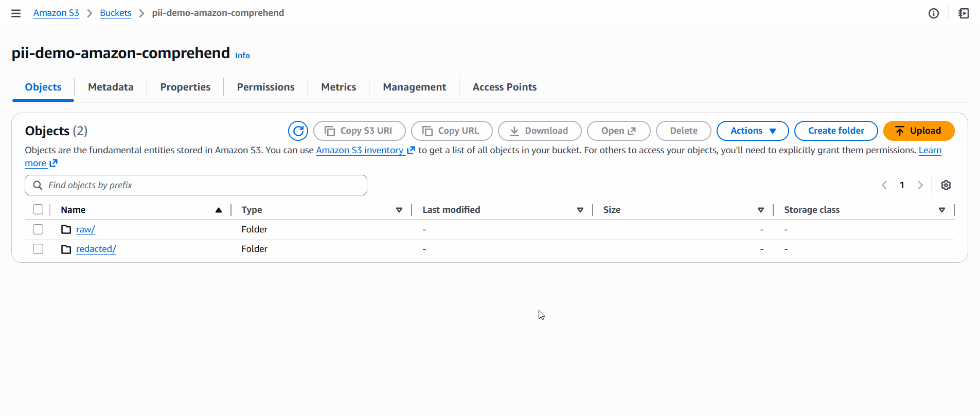Select all objects checkbox in header
The height and width of the screenshot is (416, 980).
38,209
